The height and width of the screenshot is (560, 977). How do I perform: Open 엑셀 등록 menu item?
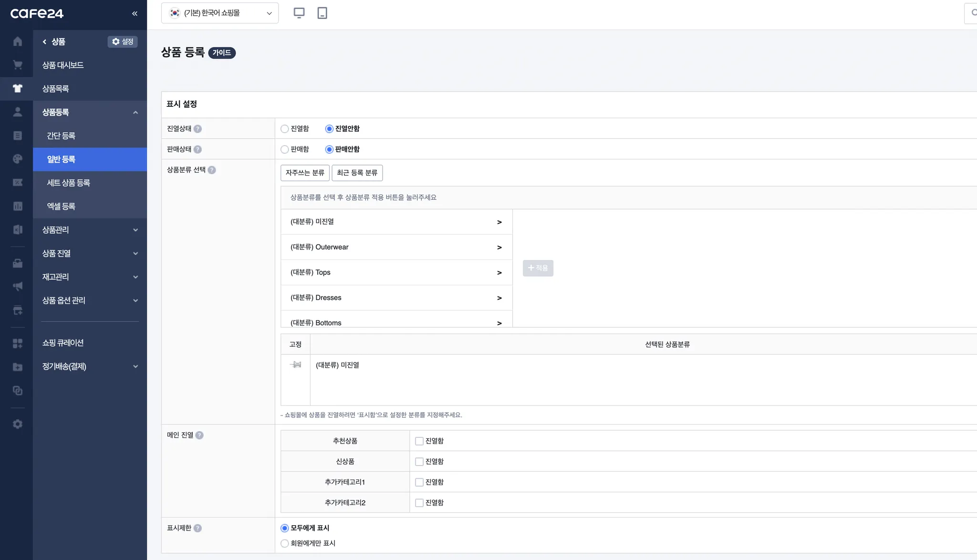click(61, 207)
